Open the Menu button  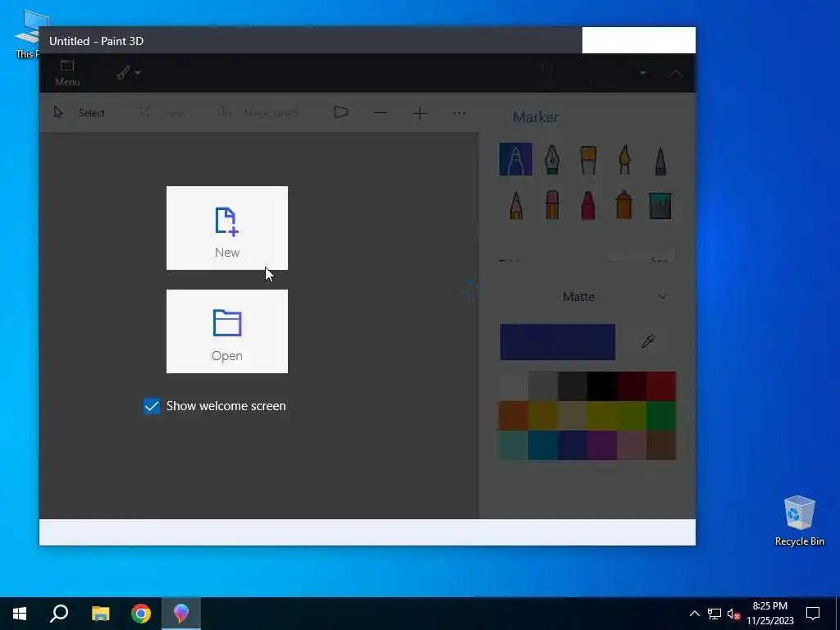(x=67, y=73)
